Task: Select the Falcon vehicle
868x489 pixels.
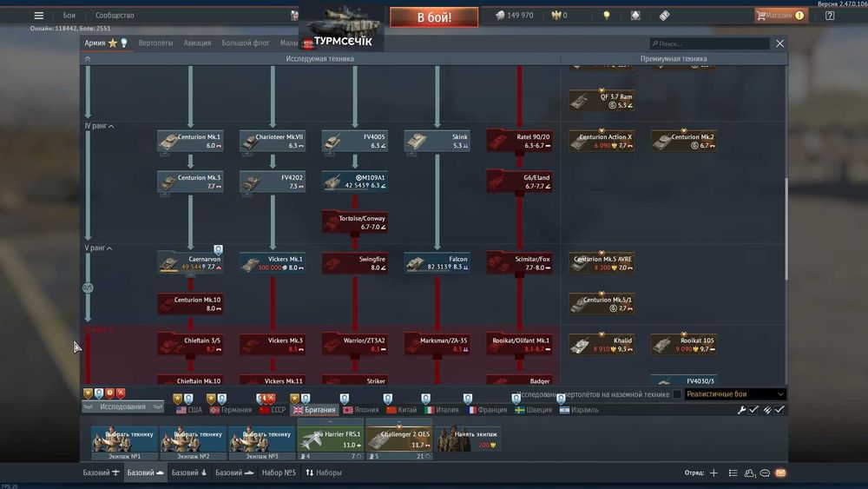Action: click(437, 263)
